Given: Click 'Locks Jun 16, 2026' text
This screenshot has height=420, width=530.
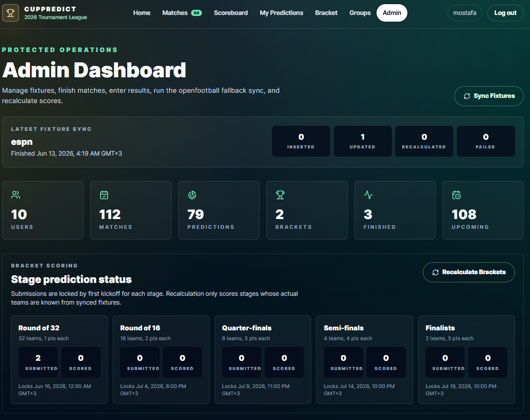Looking at the screenshot, I should pos(55,390).
